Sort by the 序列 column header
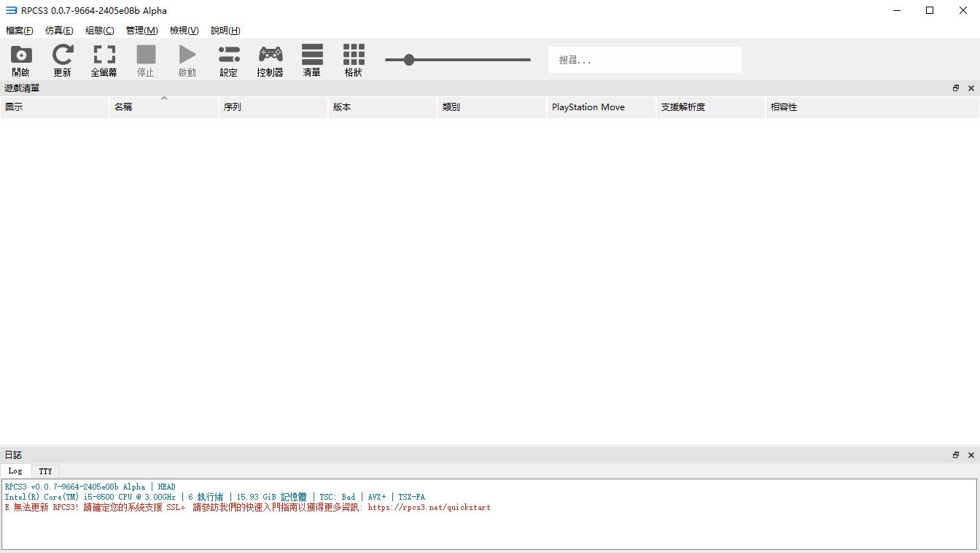Image resolution: width=980 pixels, height=553 pixels. (273, 107)
